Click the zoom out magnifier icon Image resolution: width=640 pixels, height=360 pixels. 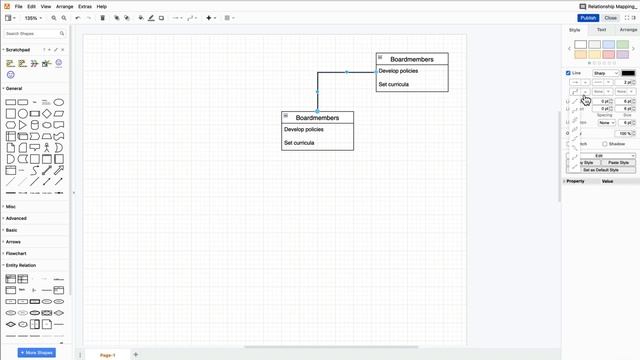coord(64,18)
